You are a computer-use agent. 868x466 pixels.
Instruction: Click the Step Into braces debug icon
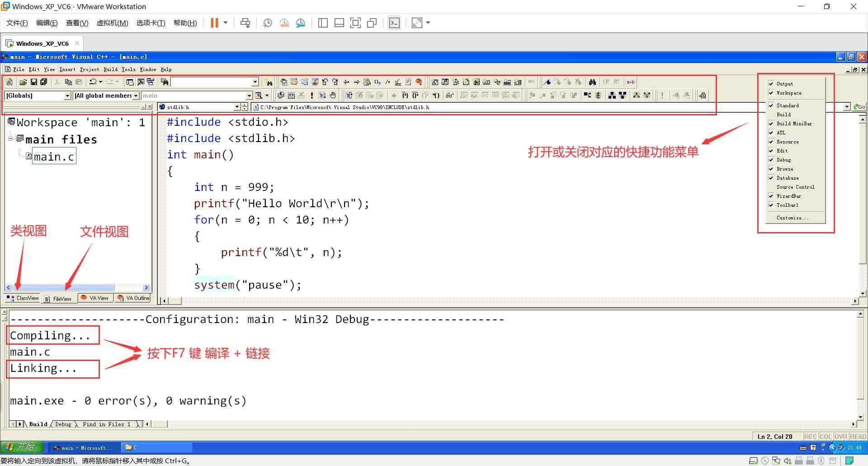pos(405,95)
